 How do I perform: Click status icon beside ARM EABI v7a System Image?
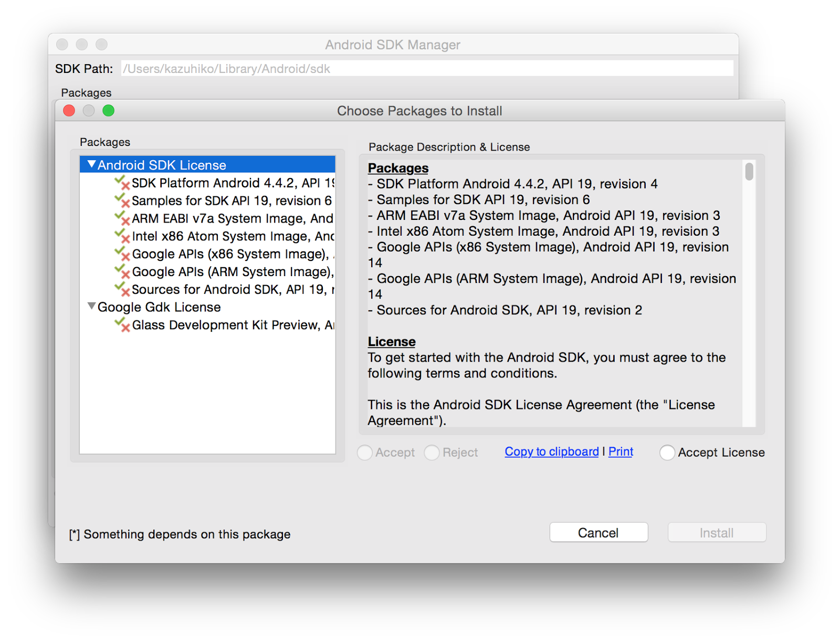pyautogui.click(x=122, y=218)
